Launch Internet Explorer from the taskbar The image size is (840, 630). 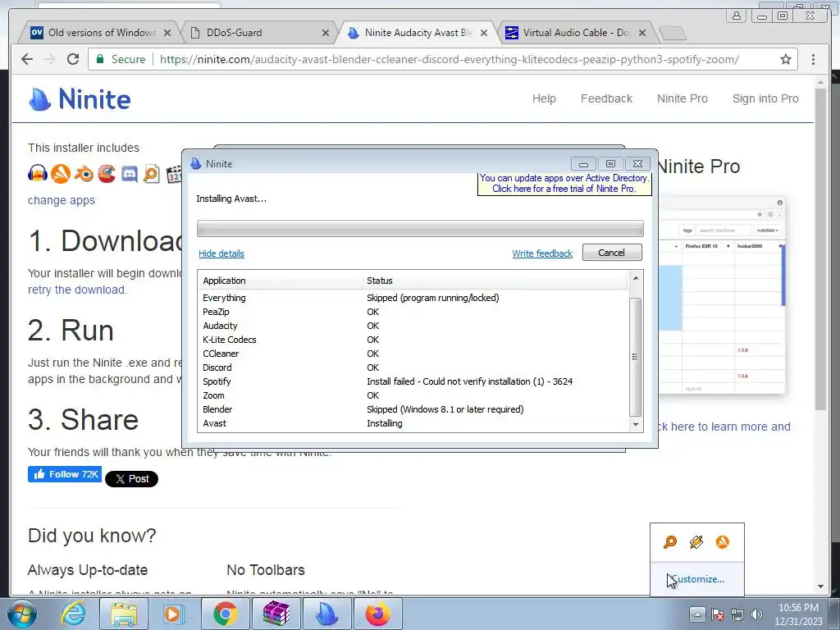pyautogui.click(x=73, y=614)
